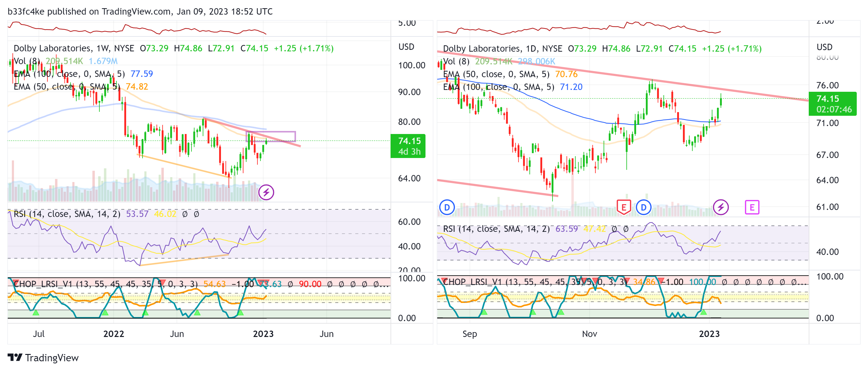Click the daily CHOP_LRSI_V1 indicator legend
The image size is (868, 371).
(624, 282)
